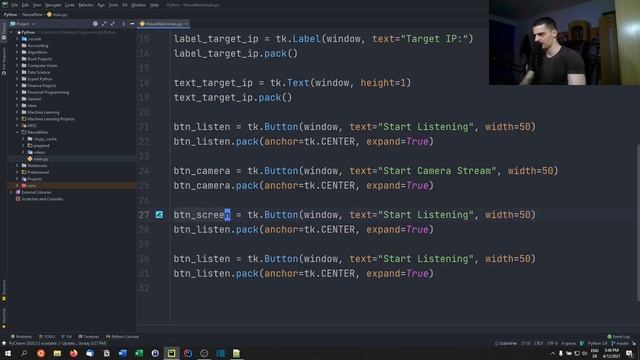Select the venv folder
Viewport: 640px width, 360px height.
tap(29, 185)
